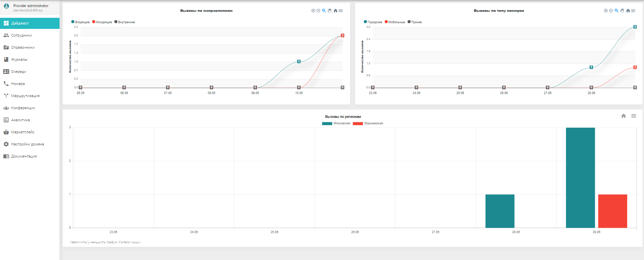Viewport: 644px width, 260px height.
Task: Click the Аналитика chart icon
Action: click(x=6, y=120)
